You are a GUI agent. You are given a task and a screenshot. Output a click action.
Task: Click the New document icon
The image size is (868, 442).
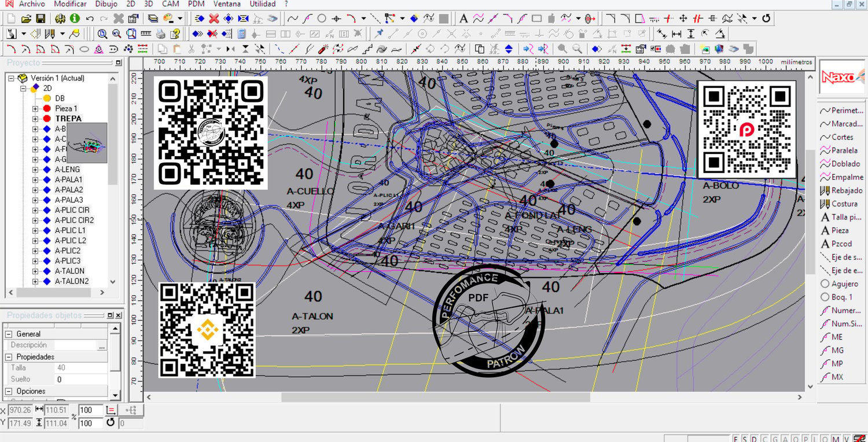click(x=11, y=19)
